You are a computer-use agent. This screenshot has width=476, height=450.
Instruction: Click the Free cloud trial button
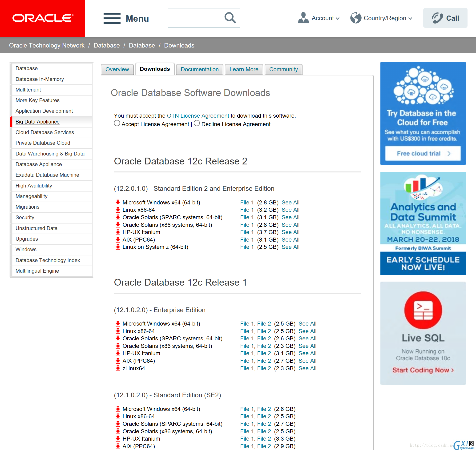(423, 154)
